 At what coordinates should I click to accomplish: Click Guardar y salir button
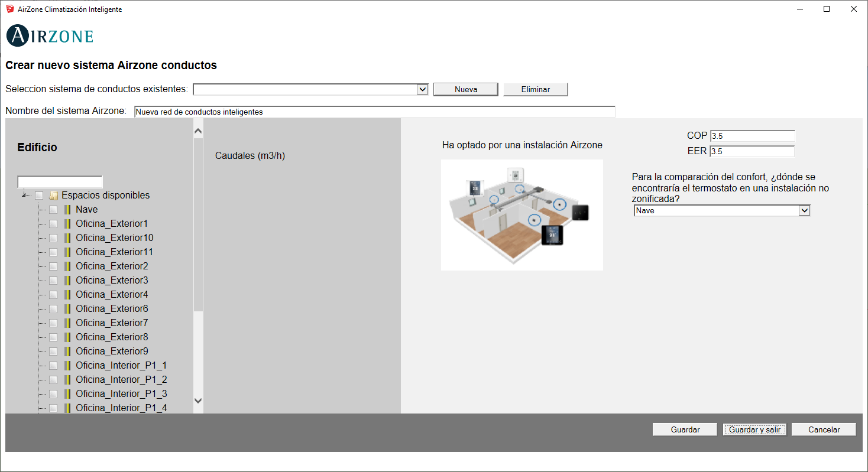pyautogui.click(x=754, y=429)
